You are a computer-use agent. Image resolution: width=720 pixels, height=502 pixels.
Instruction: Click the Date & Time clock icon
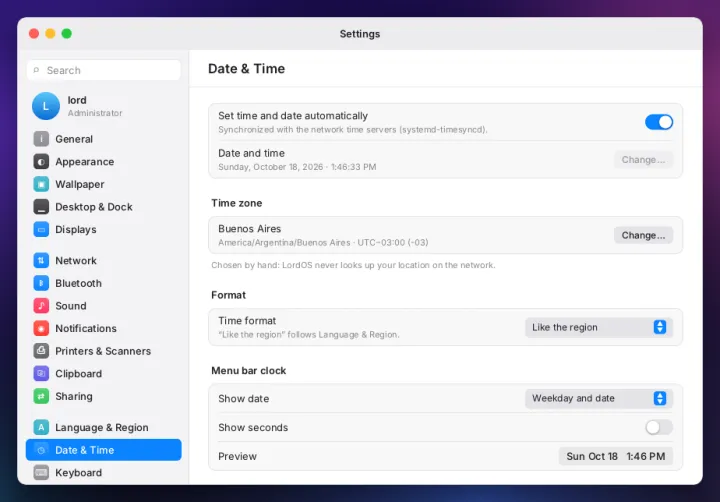[41, 450]
